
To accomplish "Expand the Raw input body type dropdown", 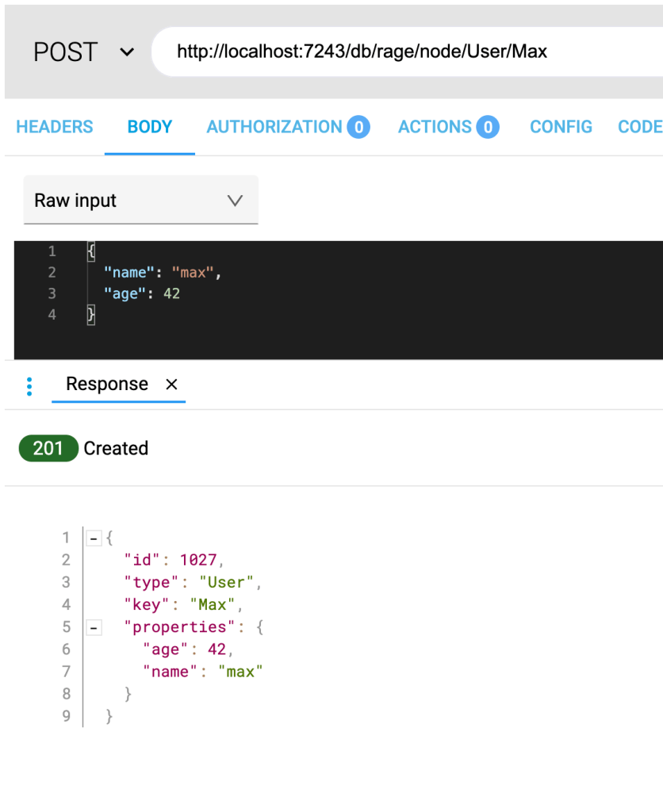I will [x=140, y=201].
